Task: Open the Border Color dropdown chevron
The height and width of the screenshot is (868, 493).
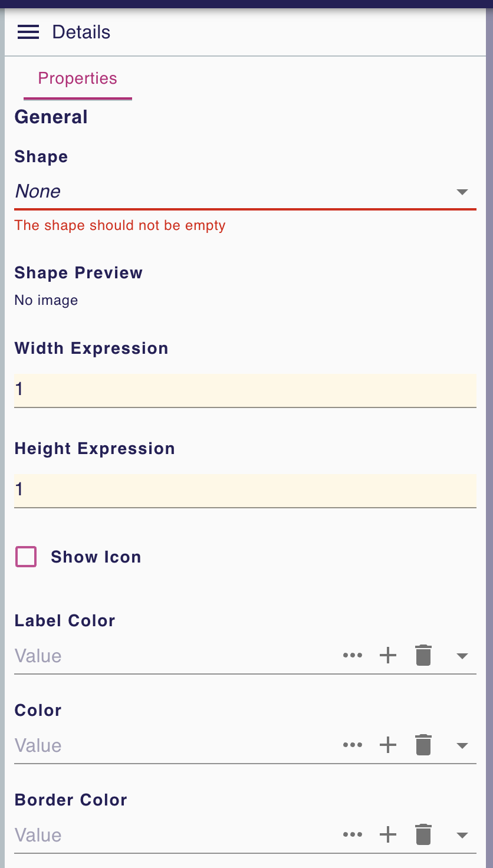Action: [x=462, y=834]
